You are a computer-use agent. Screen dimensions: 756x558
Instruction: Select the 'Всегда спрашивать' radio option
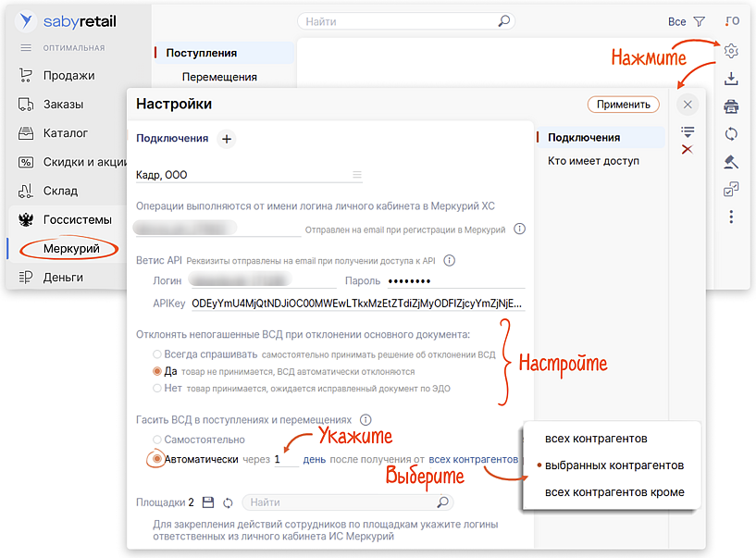tap(157, 354)
